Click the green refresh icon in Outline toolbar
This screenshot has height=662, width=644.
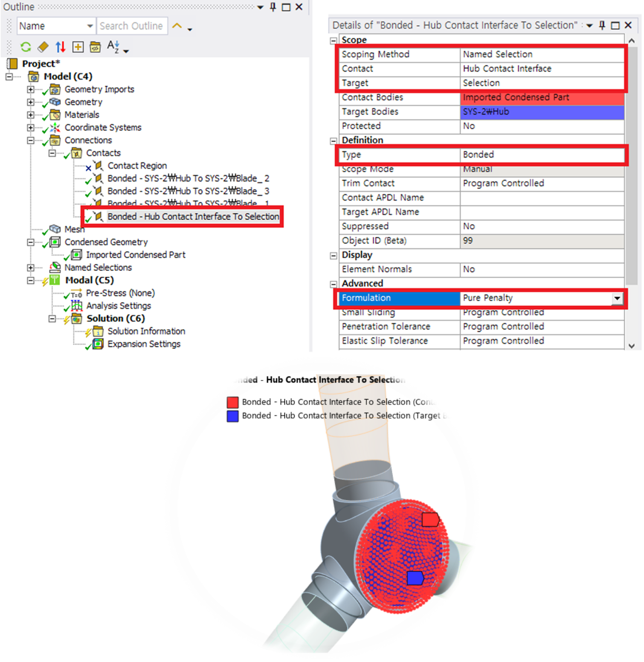(x=26, y=47)
